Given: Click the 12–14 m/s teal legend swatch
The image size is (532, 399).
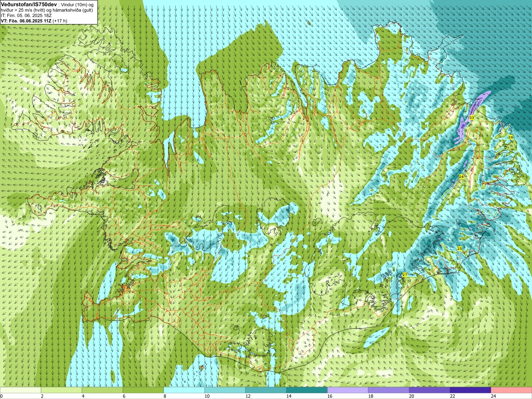Looking at the screenshot, I should (x=266, y=390).
